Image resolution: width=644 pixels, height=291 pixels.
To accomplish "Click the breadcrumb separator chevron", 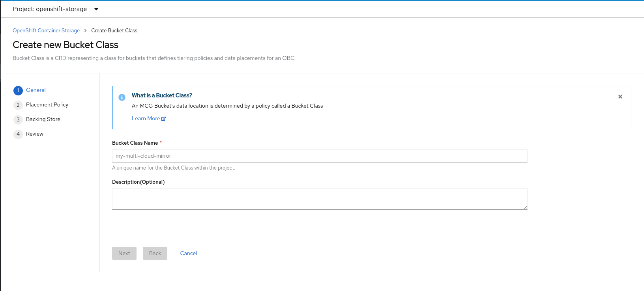I will [x=85, y=30].
